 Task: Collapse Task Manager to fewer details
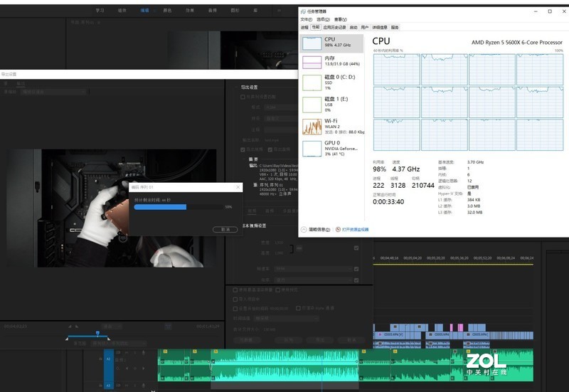click(317, 230)
